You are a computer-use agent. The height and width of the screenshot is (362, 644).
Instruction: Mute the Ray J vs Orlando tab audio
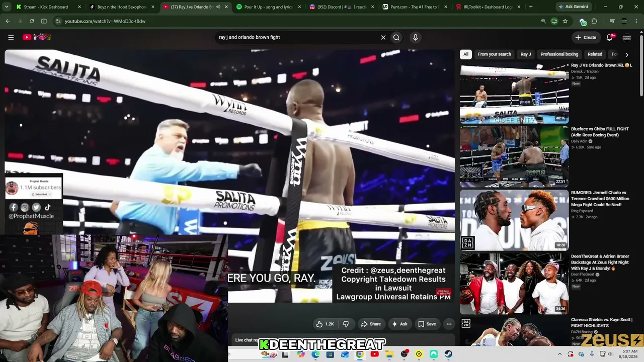click(x=218, y=7)
